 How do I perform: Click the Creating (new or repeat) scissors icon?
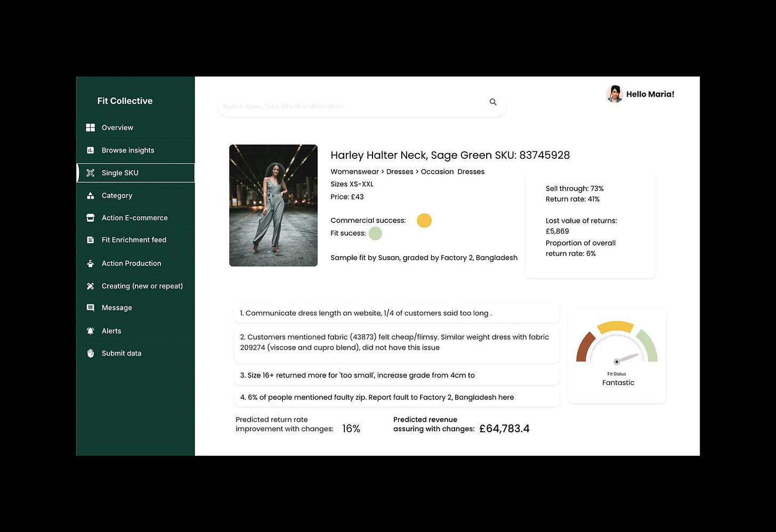(91, 286)
